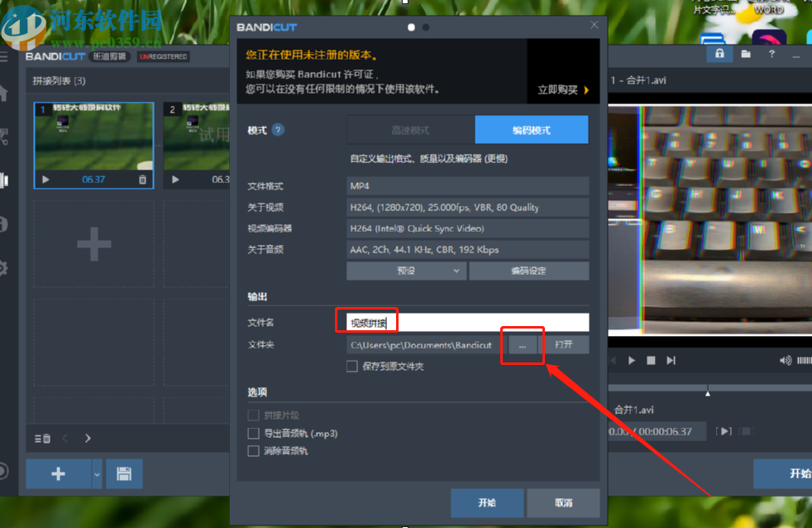Select the first page indicator dot

point(411,27)
